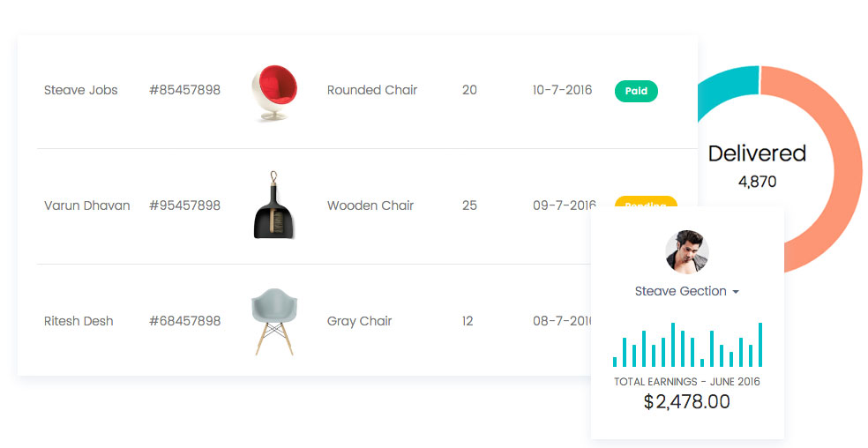Click the Rounded Chair product name
Image resolution: width=868 pixels, height=448 pixels.
[371, 90]
